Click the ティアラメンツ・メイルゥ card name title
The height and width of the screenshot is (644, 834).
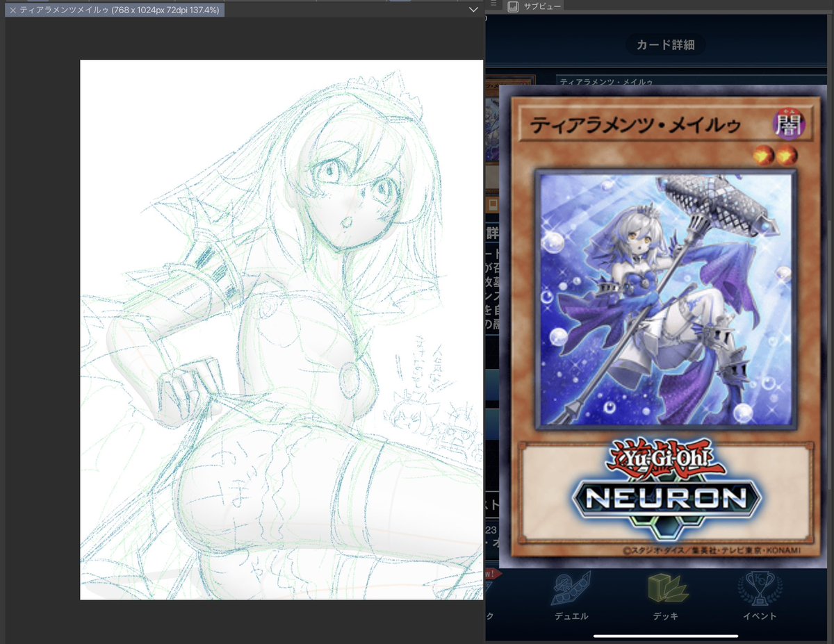point(635,126)
